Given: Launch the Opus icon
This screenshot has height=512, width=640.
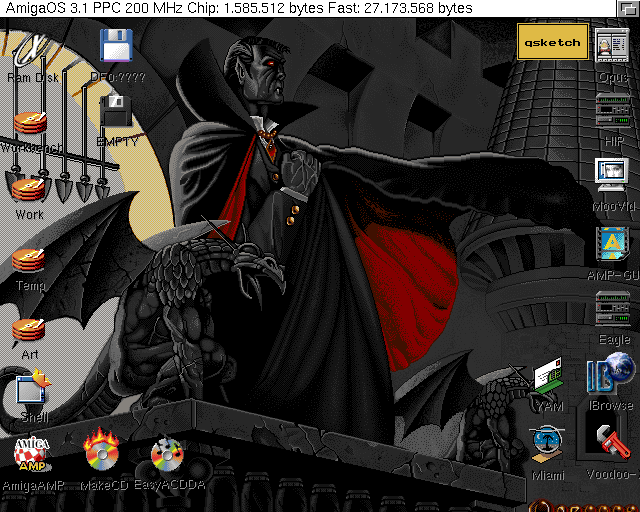Looking at the screenshot, I should tap(612, 45).
